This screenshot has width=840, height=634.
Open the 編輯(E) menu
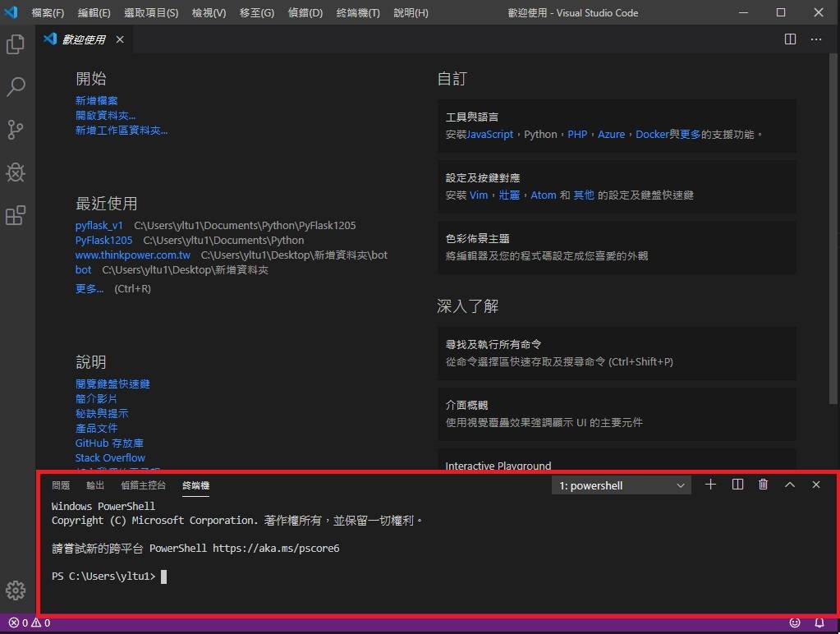click(94, 13)
